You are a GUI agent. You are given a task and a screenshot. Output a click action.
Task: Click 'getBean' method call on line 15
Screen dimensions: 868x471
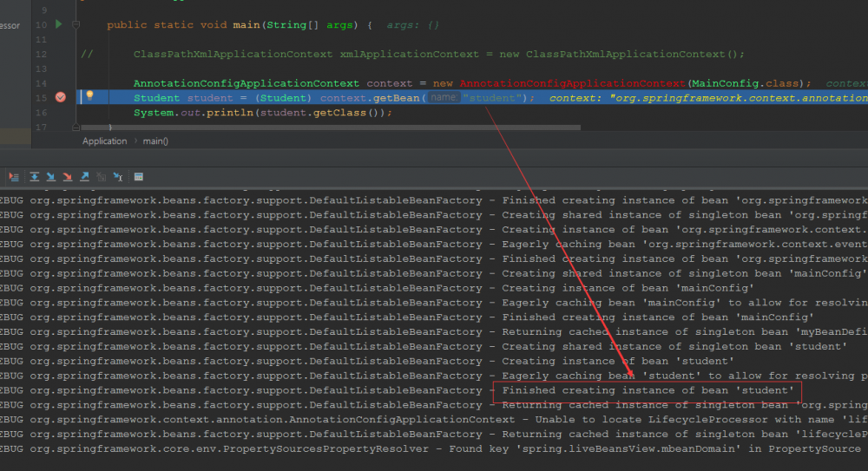[x=397, y=98]
